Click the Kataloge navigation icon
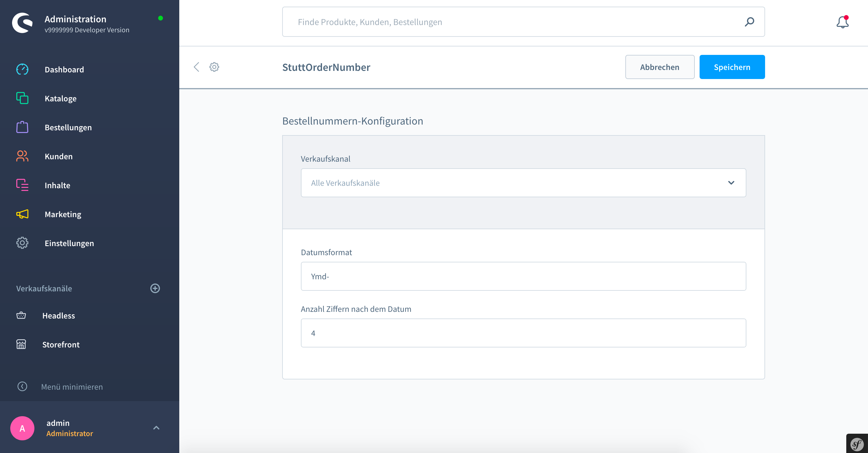Screen dimensions: 868x453 click(x=22, y=98)
